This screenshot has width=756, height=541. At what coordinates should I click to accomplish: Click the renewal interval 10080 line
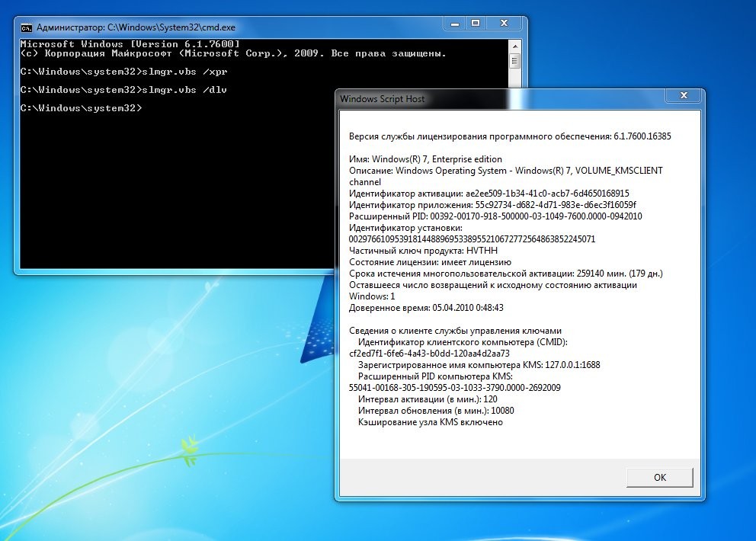pos(436,411)
